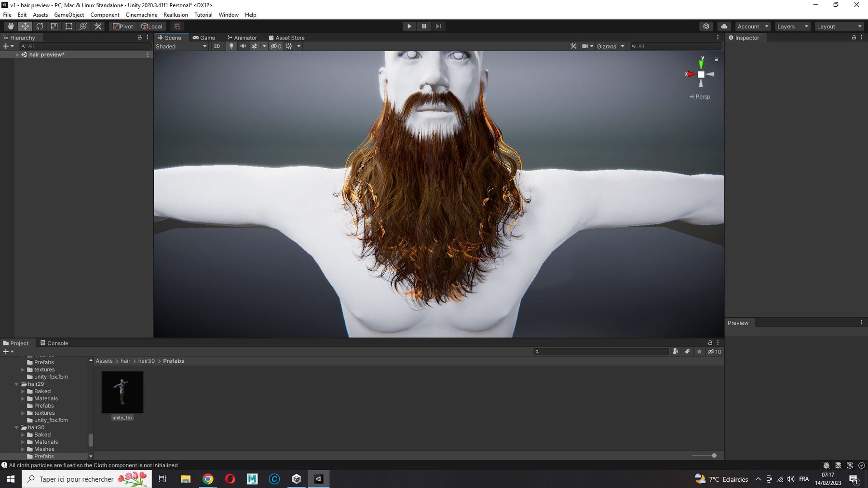Toggle scene grid visibility

pos(289,46)
